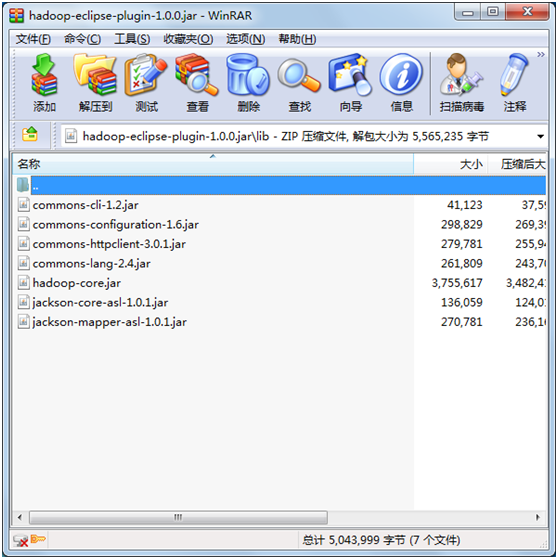
Task: Show archive Info (信息) icon
Action: [x=401, y=75]
